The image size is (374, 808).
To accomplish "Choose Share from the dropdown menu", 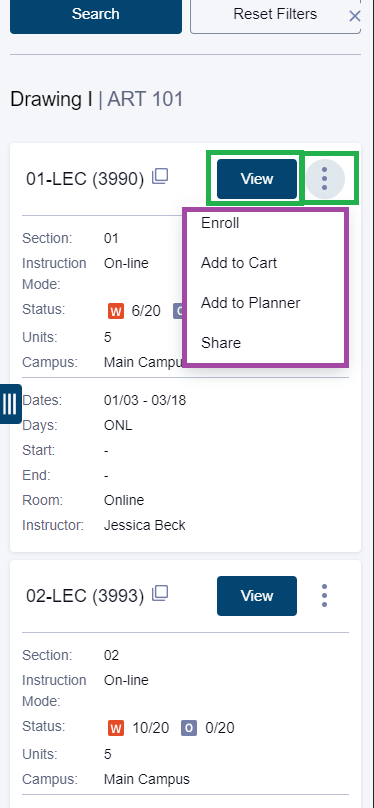I will click(x=221, y=343).
